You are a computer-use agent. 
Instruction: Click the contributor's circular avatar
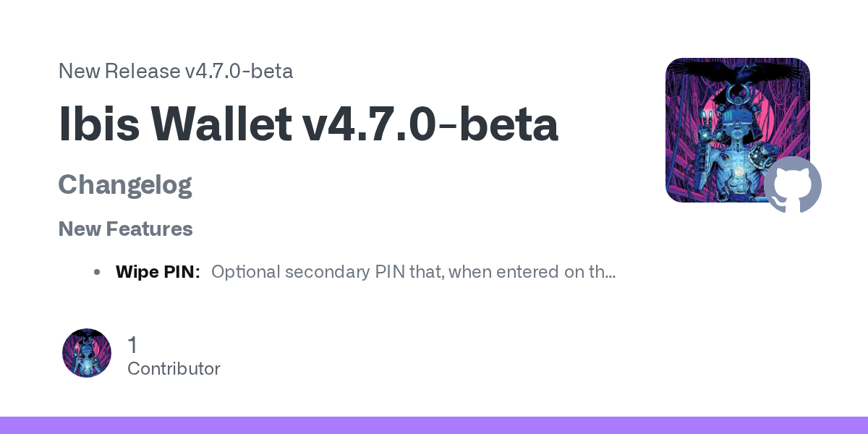[87, 353]
